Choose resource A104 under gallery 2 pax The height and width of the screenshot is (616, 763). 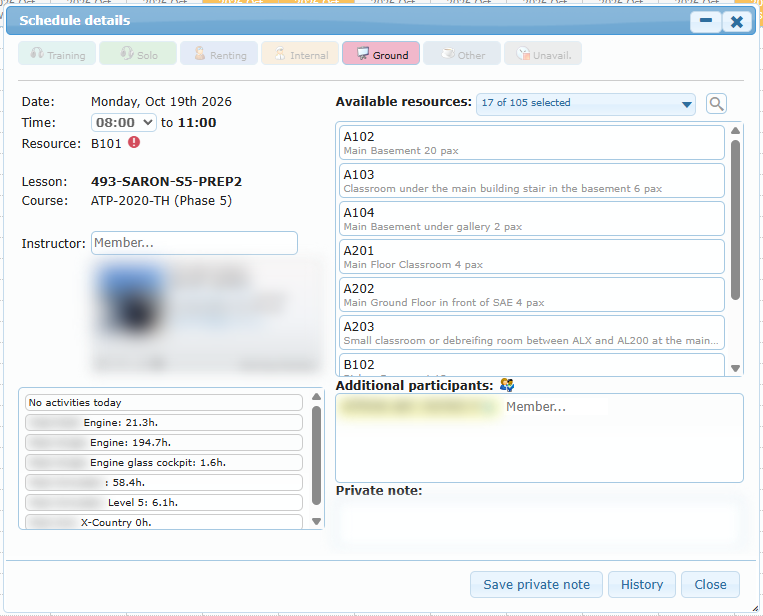pos(532,218)
